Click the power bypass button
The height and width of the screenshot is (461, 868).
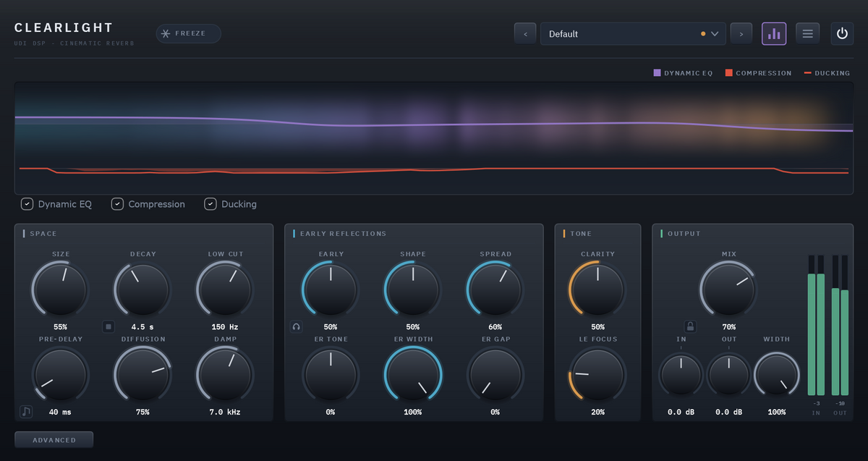point(842,33)
